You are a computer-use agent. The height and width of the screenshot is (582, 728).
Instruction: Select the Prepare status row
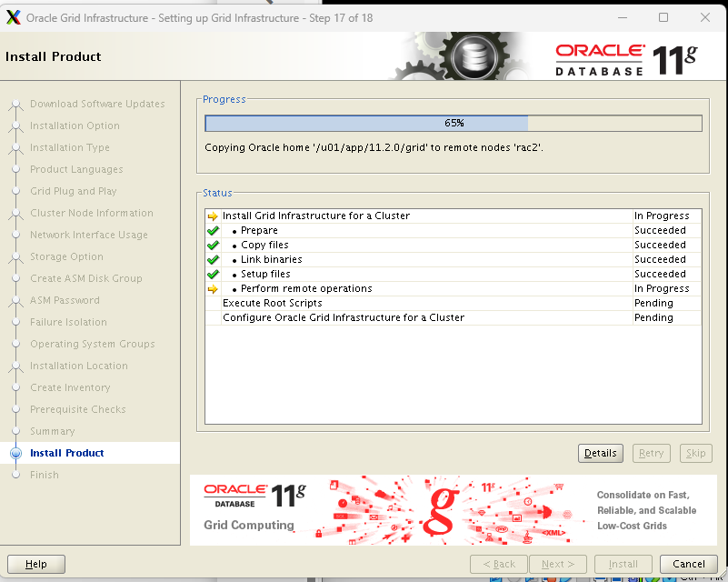point(454,230)
